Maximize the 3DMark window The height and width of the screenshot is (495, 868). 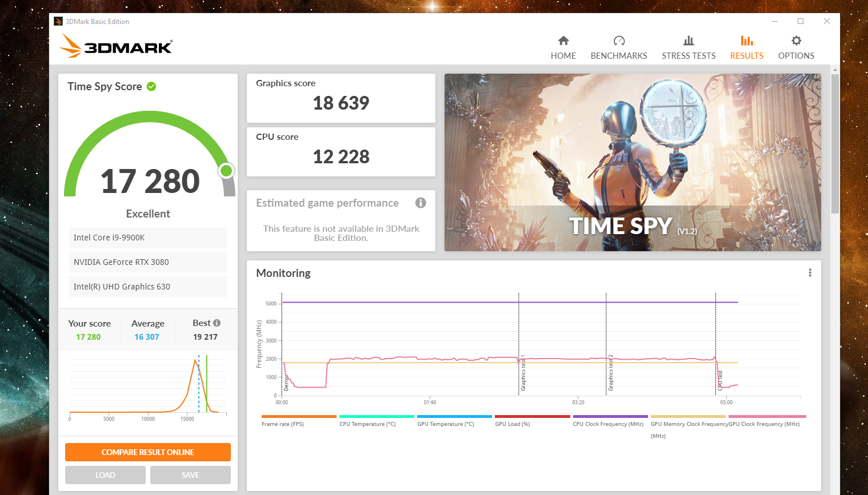(x=801, y=21)
